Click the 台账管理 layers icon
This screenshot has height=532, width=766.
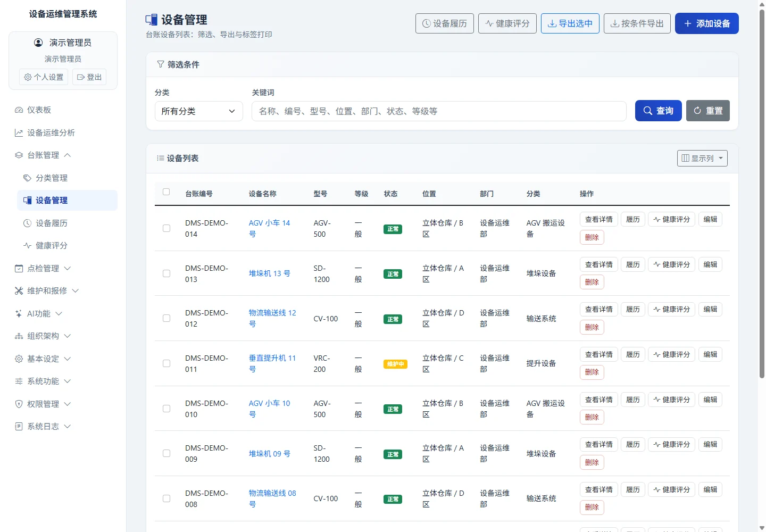click(x=19, y=155)
